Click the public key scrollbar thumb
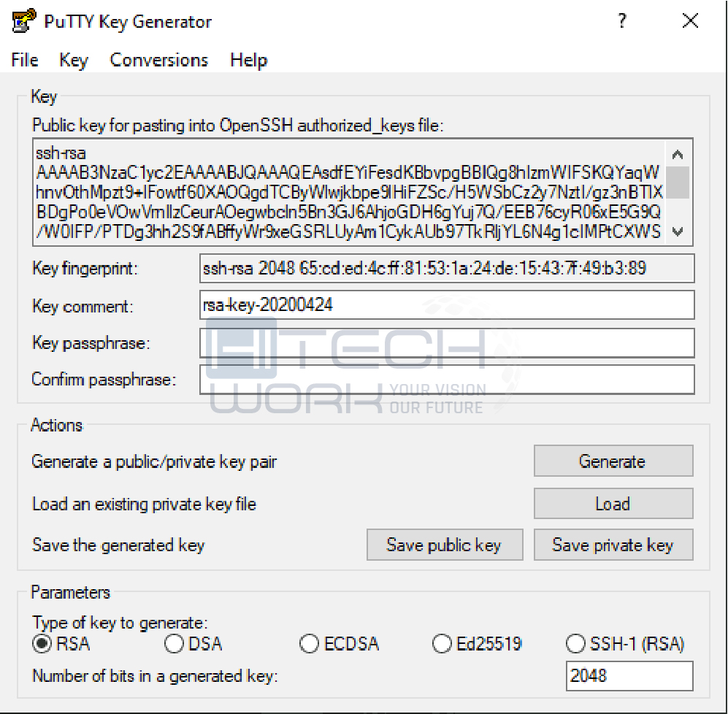Screen dimensions: 728x714 [678, 183]
